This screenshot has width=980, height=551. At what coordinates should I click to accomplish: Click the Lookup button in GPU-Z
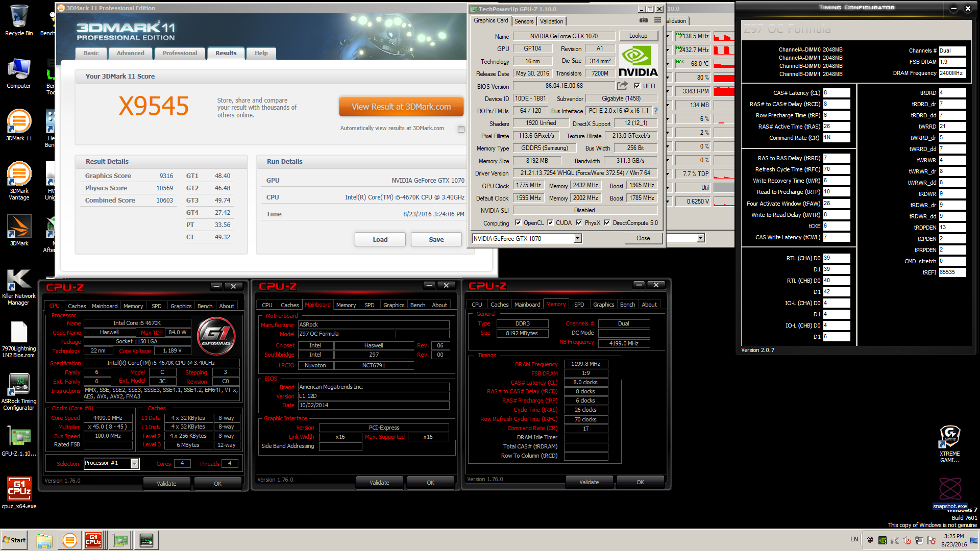[x=638, y=36]
